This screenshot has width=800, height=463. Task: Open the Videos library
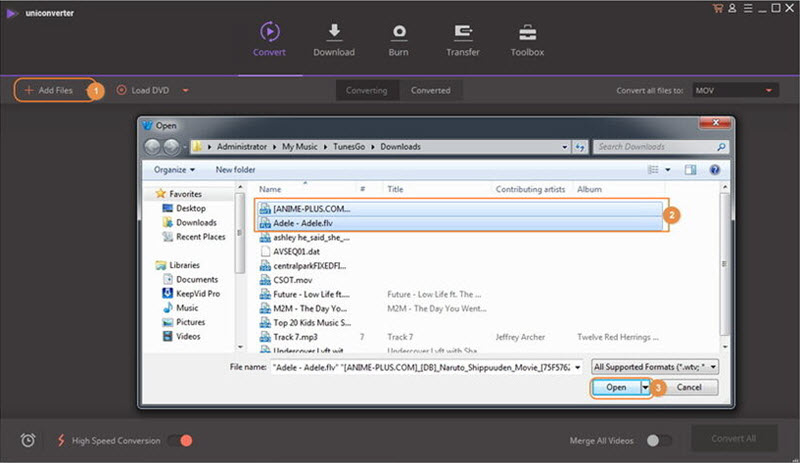click(x=182, y=336)
